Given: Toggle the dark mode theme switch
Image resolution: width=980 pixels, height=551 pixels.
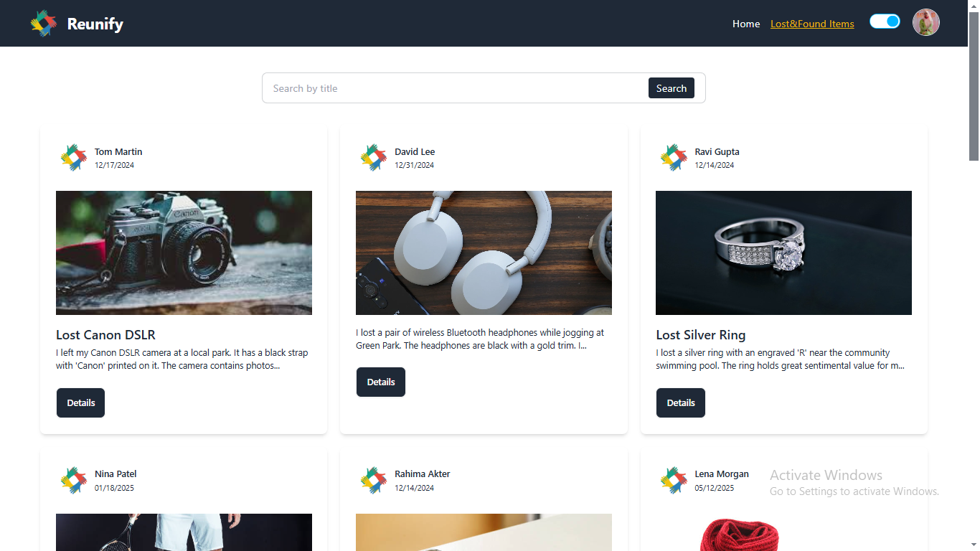Looking at the screenshot, I should pyautogui.click(x=885, y=22).
